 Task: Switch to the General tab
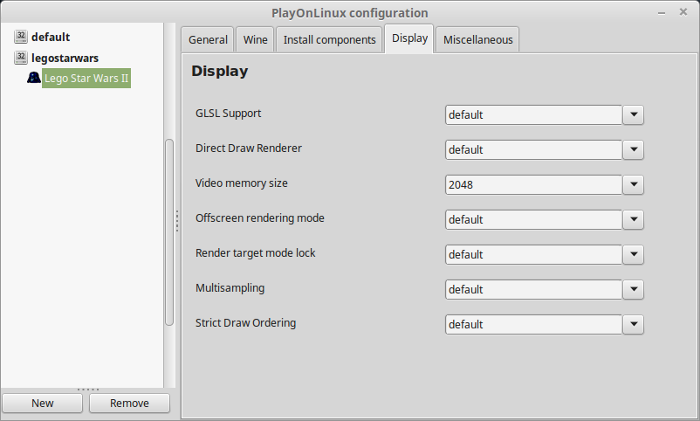click(x=208, y=40)
